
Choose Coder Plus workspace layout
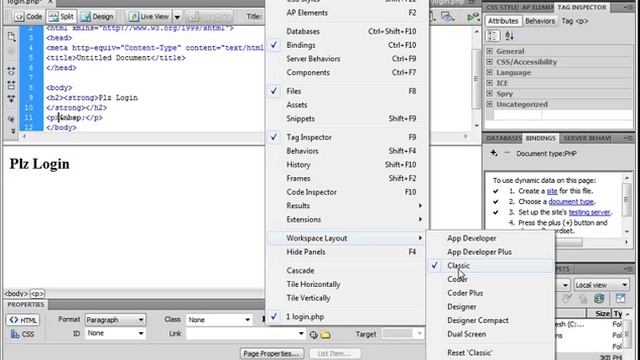pyautogui.click(x=491, y=293)
